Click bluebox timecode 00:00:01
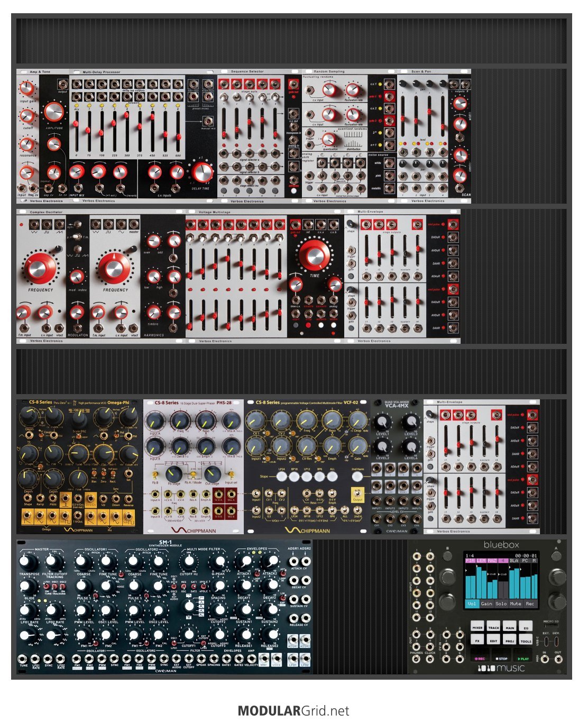 (526, 555)
